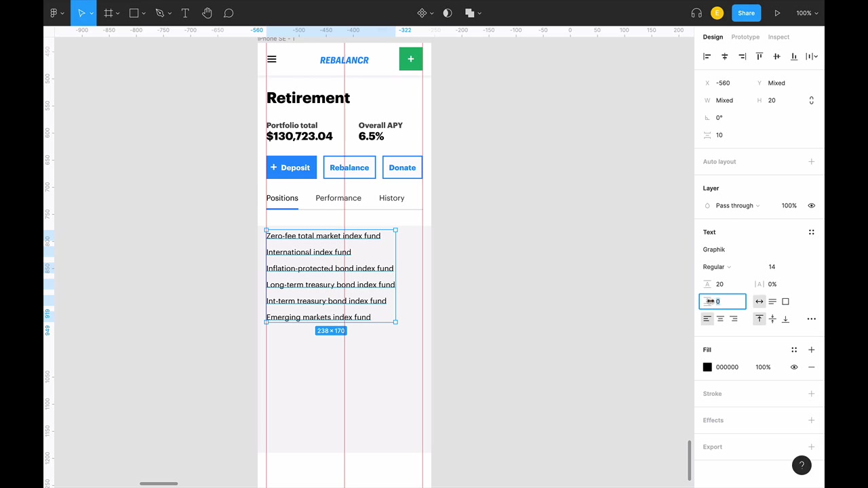Add an effect
The width and height of the screenshot is (868, 488).
coord(811,420)
